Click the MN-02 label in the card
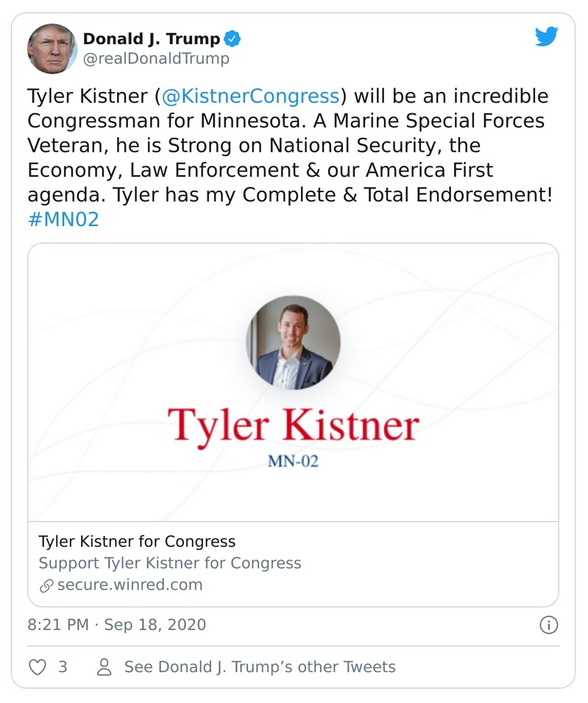 293,463
